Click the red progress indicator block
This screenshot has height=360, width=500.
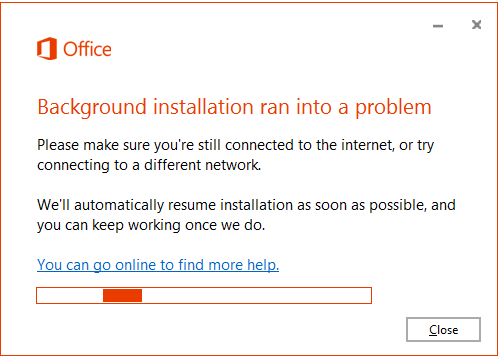[122, 295]
